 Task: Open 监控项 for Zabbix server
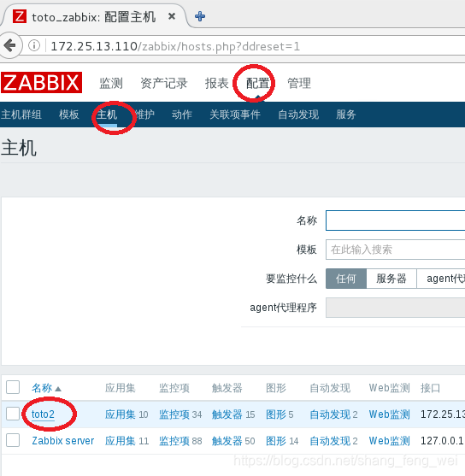(174, 441)
